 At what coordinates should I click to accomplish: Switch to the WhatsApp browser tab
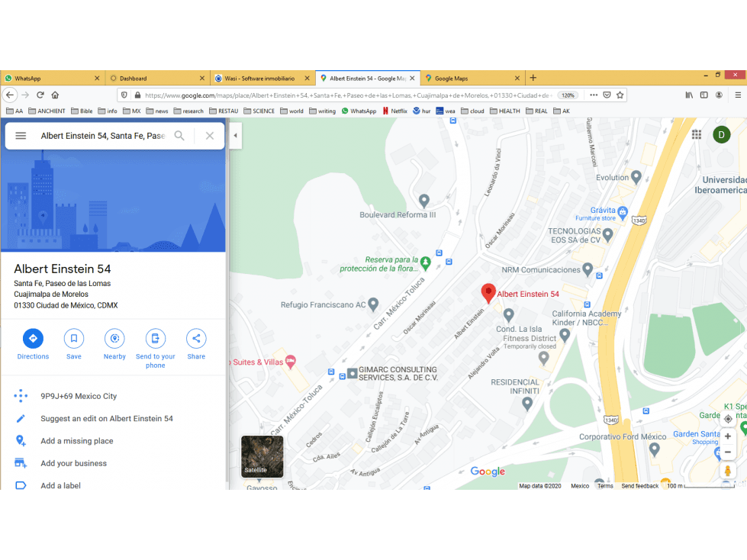coord(53,78)
